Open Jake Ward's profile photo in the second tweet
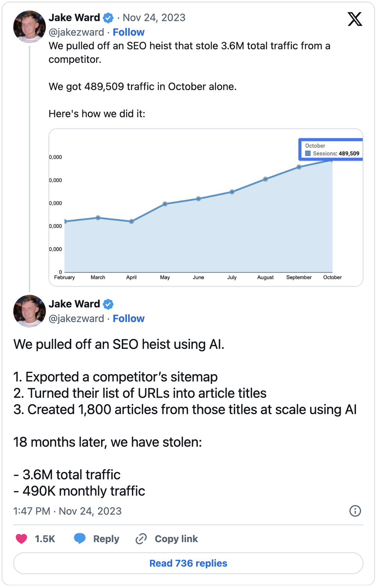 (x=29, y=311)
